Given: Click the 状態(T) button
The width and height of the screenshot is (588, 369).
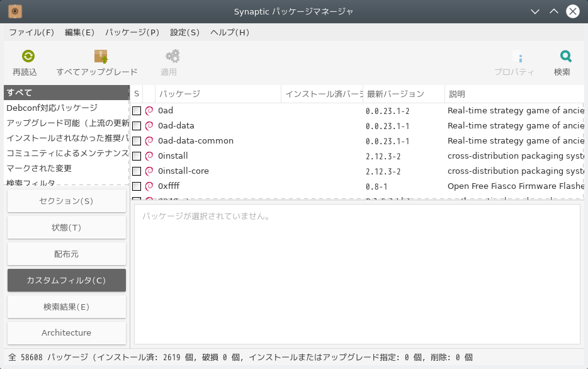Looking at the screenshot, I should (x=66, y=227).
